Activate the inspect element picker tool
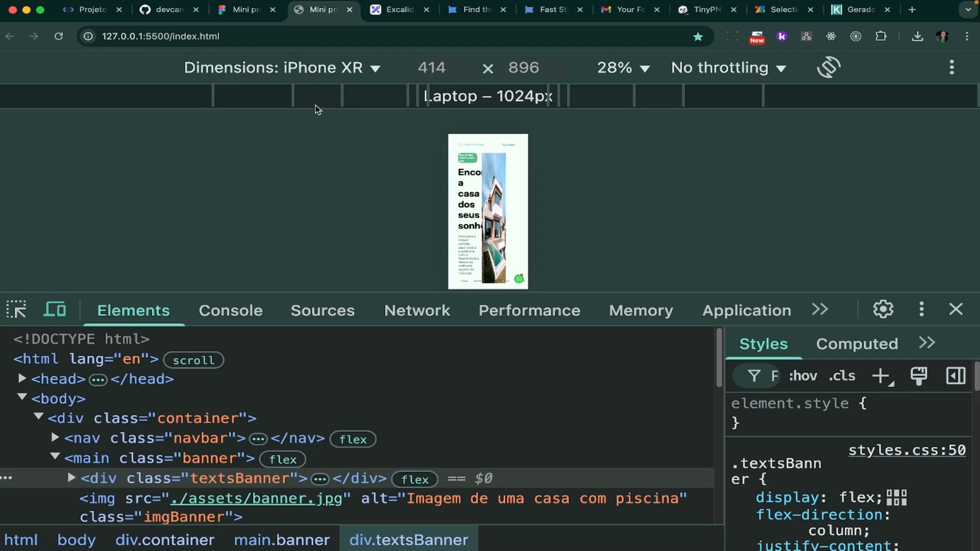The height and width of the screenshot is (551, 980). [x=16, y=310]
